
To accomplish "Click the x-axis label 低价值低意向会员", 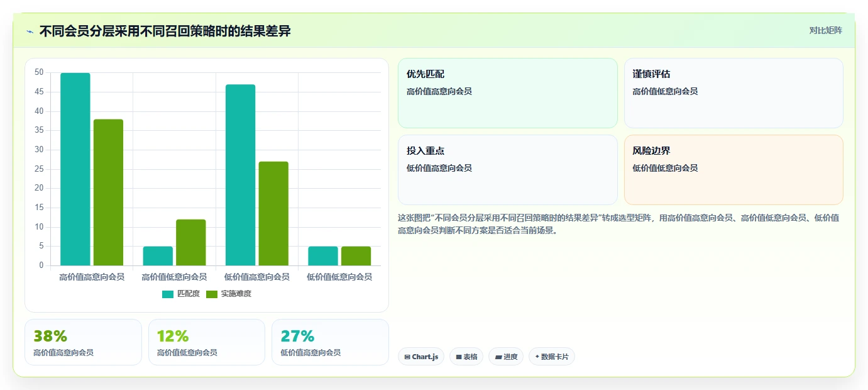I will click(339, 277).
